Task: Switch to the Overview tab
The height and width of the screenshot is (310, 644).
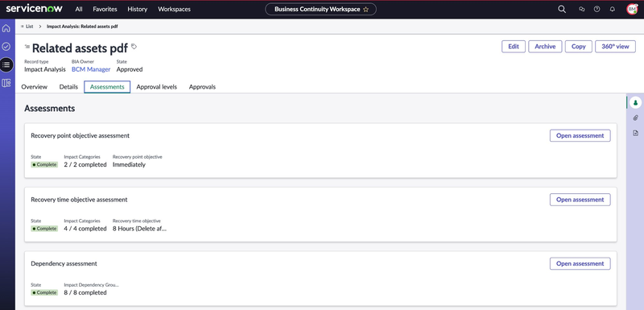Action: click(34, 87)
